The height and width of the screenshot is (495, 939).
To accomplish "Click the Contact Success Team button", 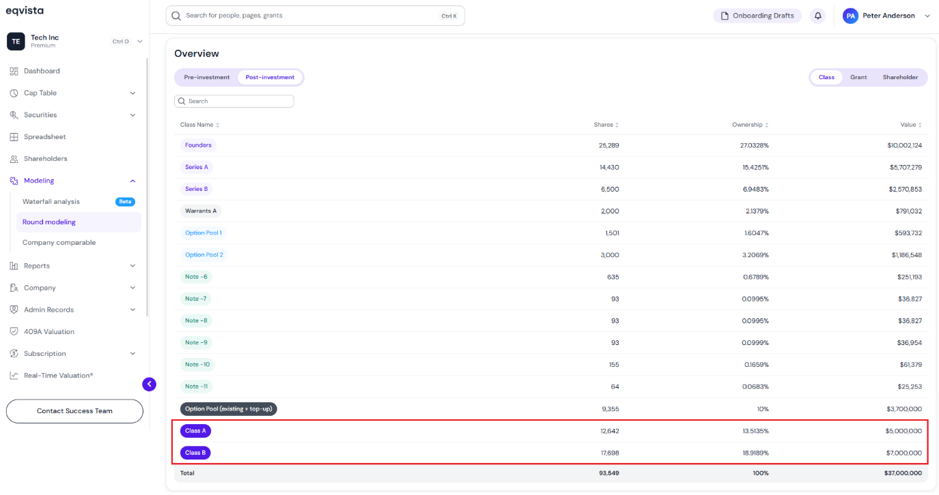I will (x=74, y=411).
